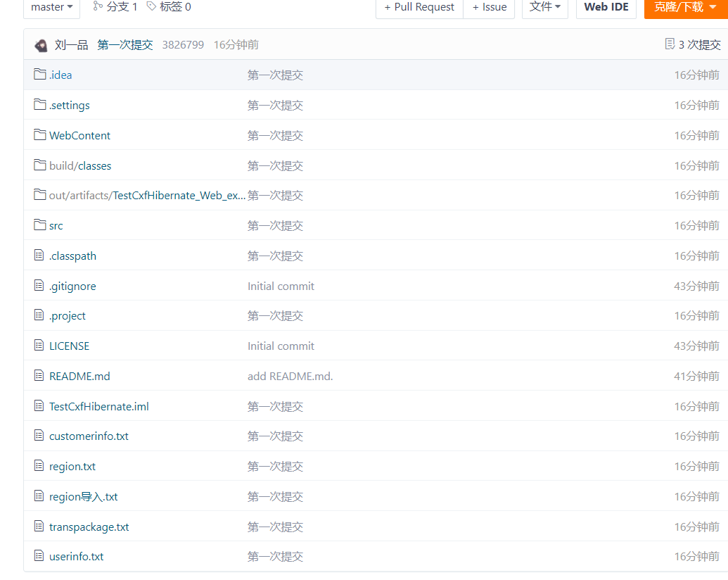Open the .idea folder name

[x=60, y=75]
